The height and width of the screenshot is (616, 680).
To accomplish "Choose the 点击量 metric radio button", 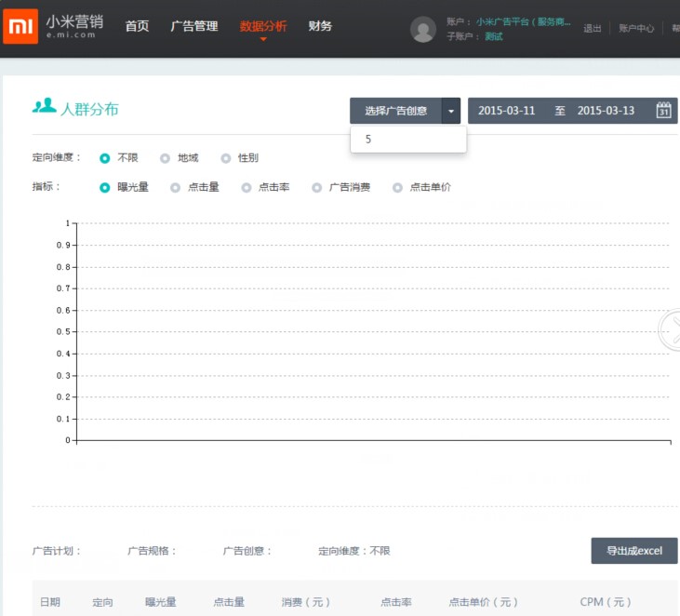I will pos(176,187).
